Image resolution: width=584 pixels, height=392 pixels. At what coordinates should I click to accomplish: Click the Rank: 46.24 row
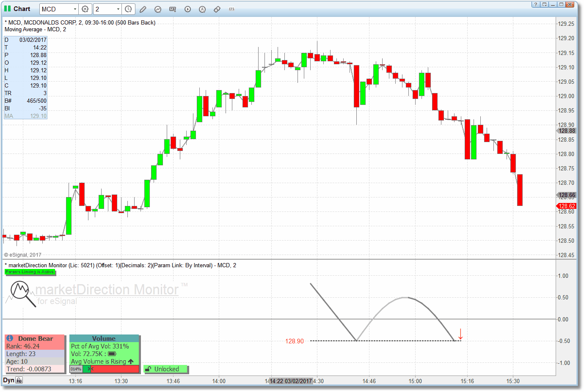(35, 346)
